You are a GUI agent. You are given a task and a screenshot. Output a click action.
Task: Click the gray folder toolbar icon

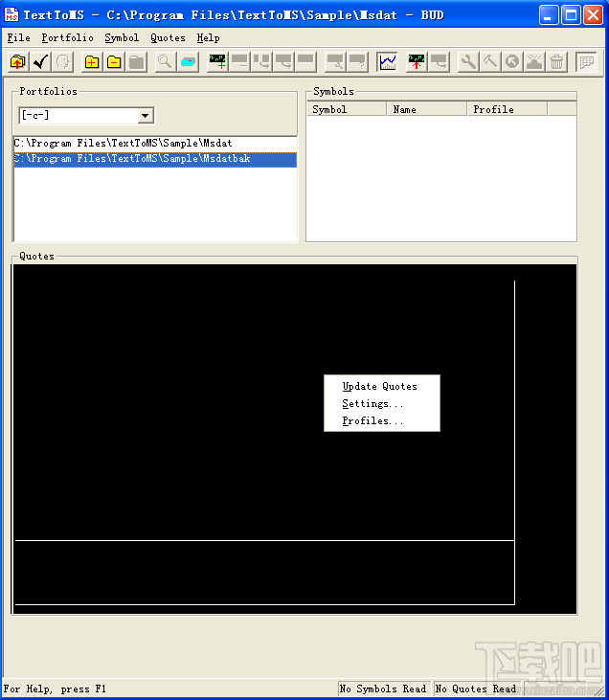pyautogui.click(x=136, y=62)
